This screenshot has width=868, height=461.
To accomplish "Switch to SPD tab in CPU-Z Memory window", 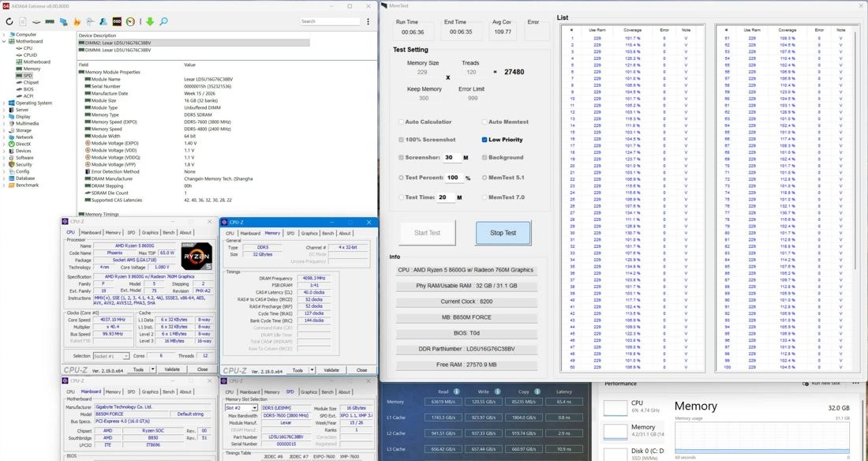I will 290,234.
